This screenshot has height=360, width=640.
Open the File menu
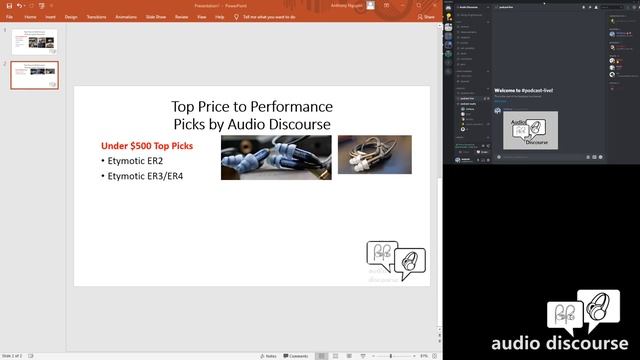tap(9, 17)
